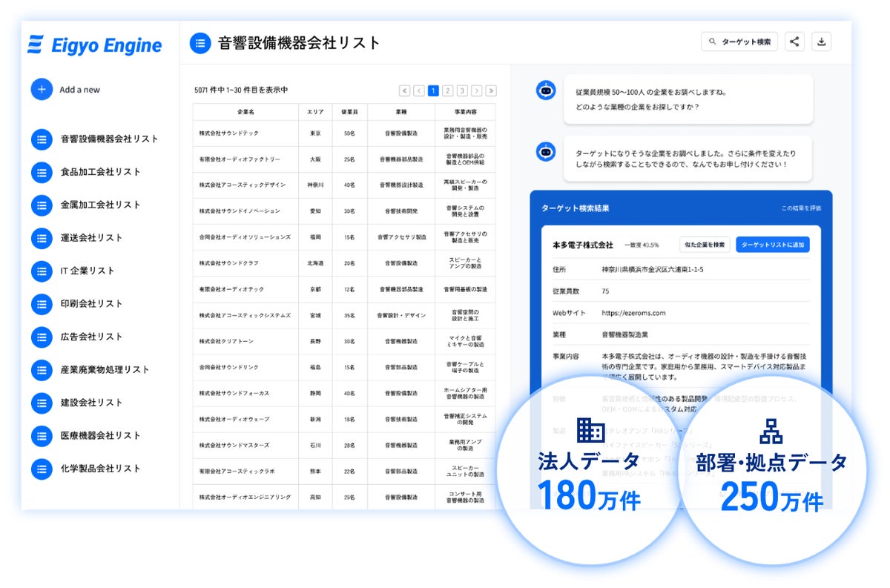This screenshot has width=890, height=588.
Task: Open the IT企業リスト sidebar icon
Action: (42, 271)
